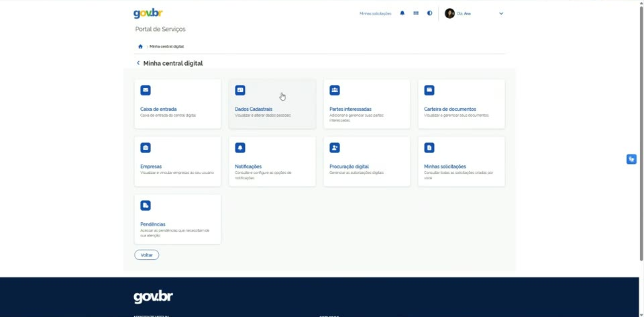Go to home via breadcrumb house icon
This screenshot has width=644, height=317.
(x=140, y=46)
